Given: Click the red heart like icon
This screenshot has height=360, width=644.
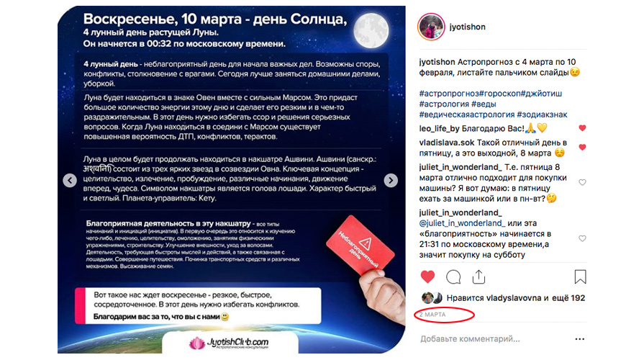Looking at the screenshot, I should [x=427, y=276].
